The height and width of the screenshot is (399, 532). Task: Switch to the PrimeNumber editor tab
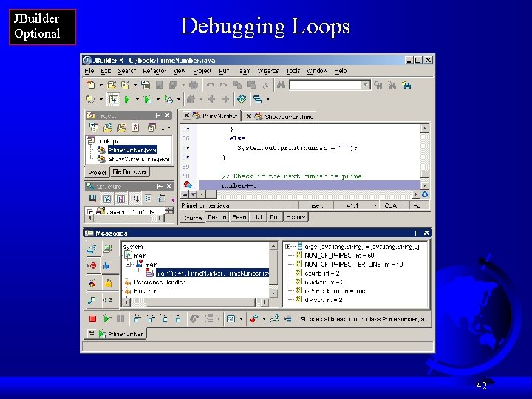(216, 116)
